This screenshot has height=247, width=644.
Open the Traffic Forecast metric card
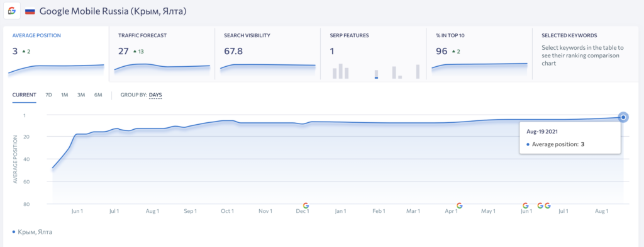[x=162, y=54]
